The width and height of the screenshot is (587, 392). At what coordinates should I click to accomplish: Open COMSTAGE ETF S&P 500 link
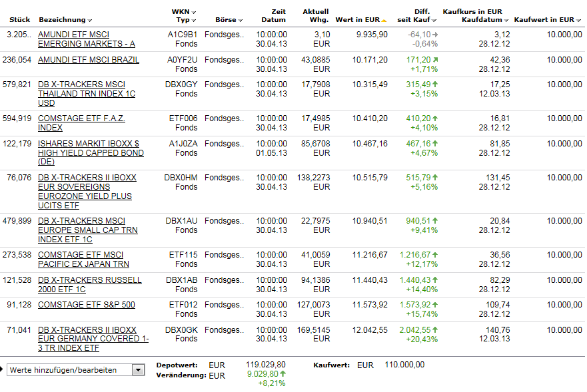coord(87,304)
